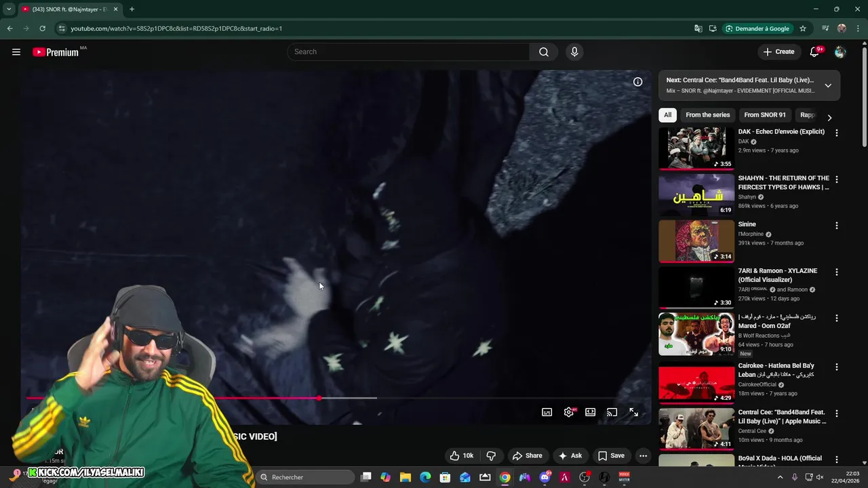Select the All filter chip
This screenshot has height=488, width=868.
[x=667, y=115]
